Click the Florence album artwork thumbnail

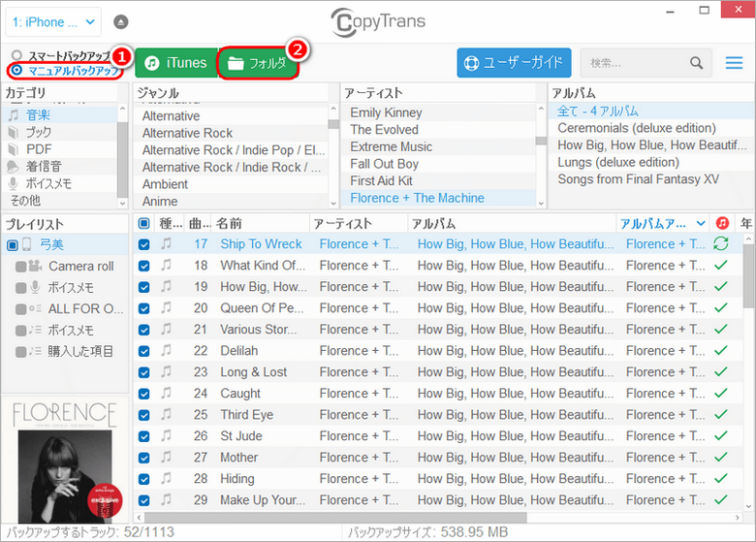[x=65, y=460]
